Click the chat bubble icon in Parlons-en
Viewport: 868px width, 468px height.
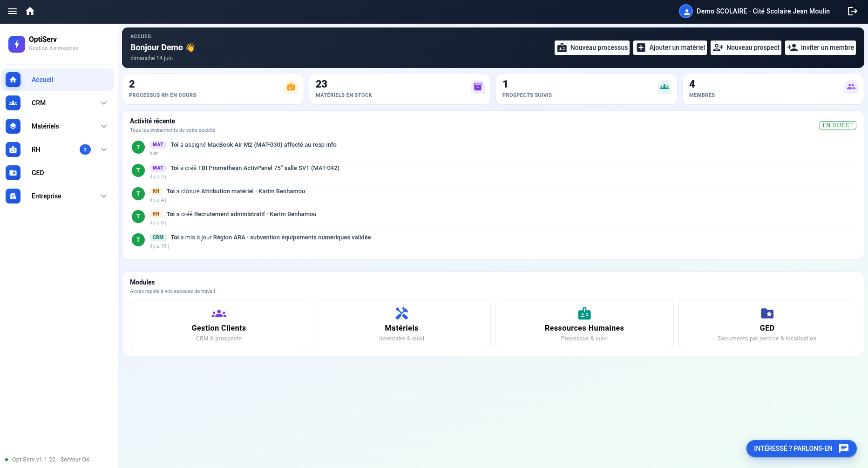coord(844,448)
